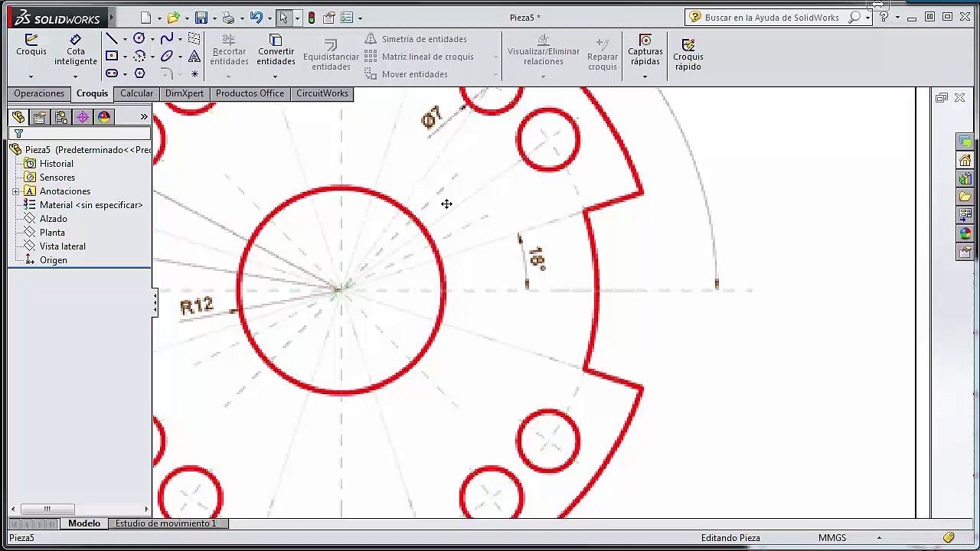The image size is (980, 551).
Task: Select the Corner Rectangle tool
Action: point(112,56)
